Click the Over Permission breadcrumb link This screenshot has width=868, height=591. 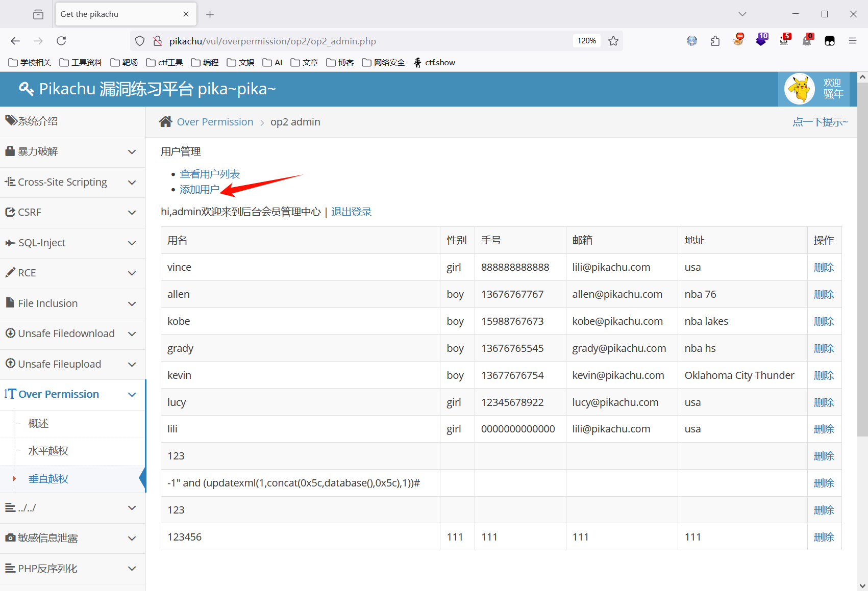(x=215, y=122)
